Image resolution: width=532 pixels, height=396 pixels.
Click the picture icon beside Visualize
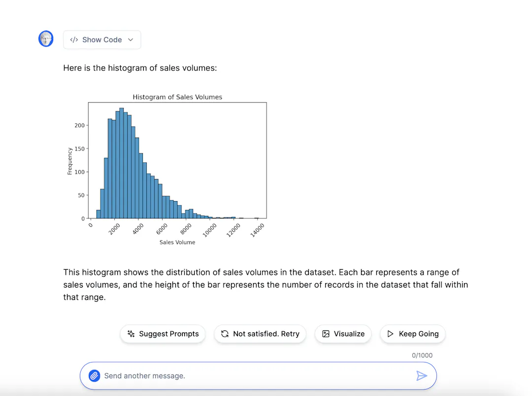(x=326, y=334)
